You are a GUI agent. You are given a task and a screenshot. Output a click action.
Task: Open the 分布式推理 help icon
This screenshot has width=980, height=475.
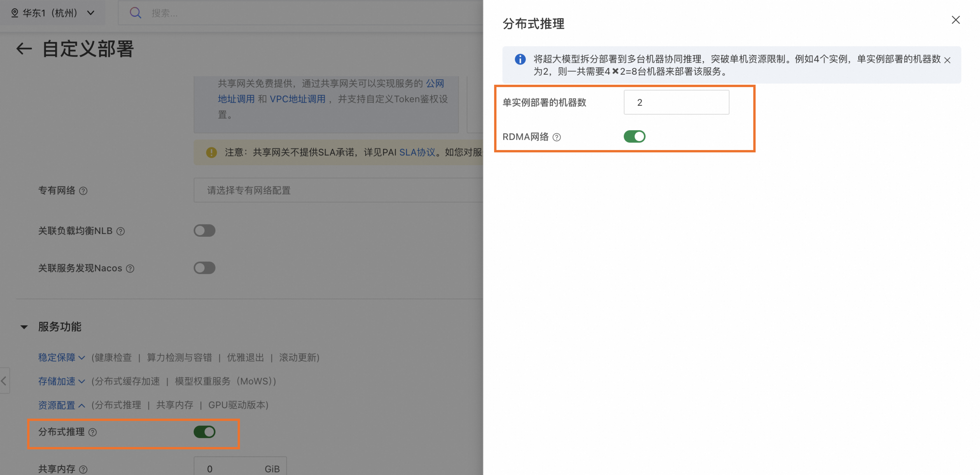pyautogui.click(x=92, y=432)
